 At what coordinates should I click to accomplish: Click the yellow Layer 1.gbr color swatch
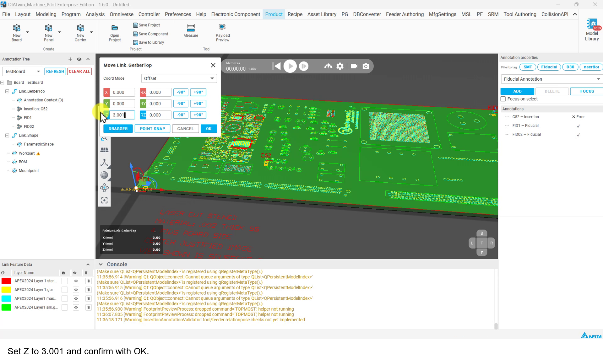pos(6,290)
